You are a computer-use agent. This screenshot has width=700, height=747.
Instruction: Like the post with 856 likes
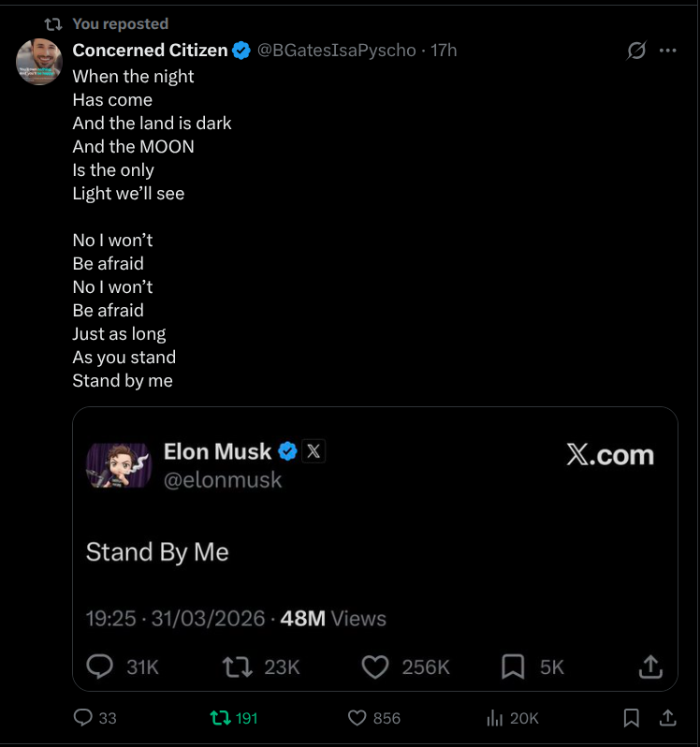click(x=357, y=718)
